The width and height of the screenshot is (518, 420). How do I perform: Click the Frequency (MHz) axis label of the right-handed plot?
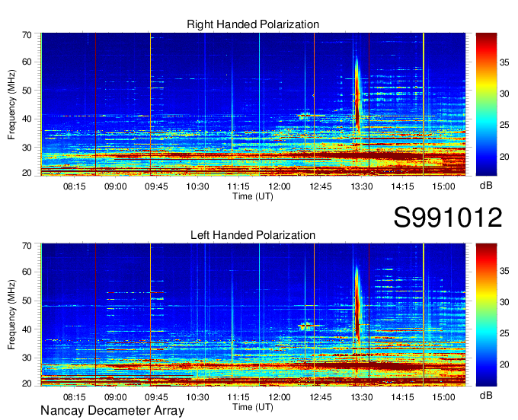(x=11, y=104)
